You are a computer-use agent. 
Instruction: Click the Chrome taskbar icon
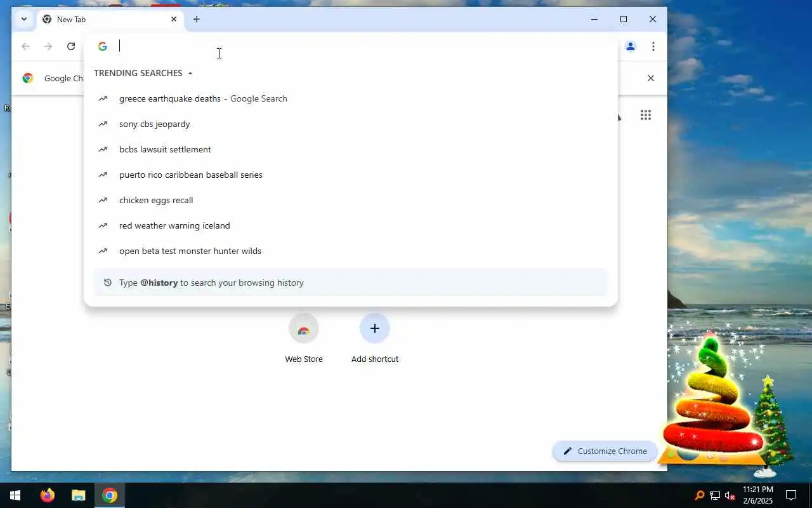pyautogui.click(x=110, y=495)
